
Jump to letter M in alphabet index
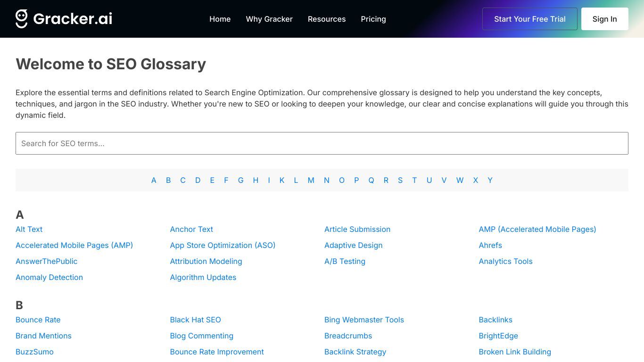311,180
